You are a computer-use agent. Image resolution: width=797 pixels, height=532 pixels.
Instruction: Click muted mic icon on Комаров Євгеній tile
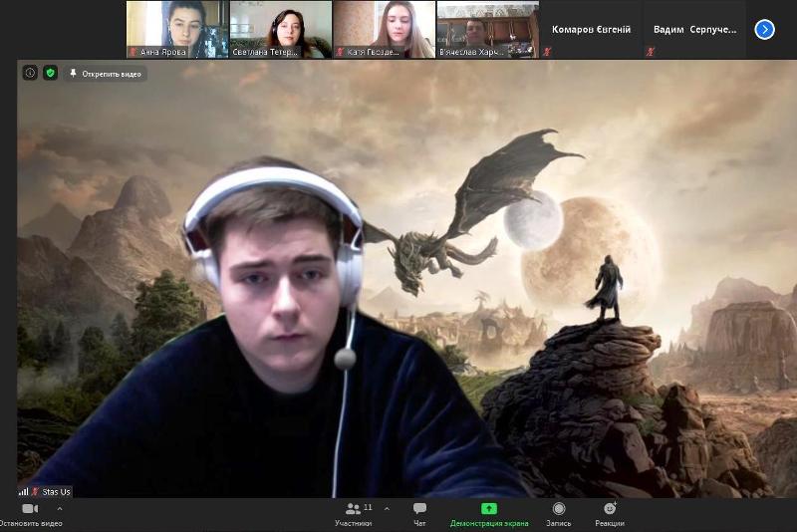546,52
